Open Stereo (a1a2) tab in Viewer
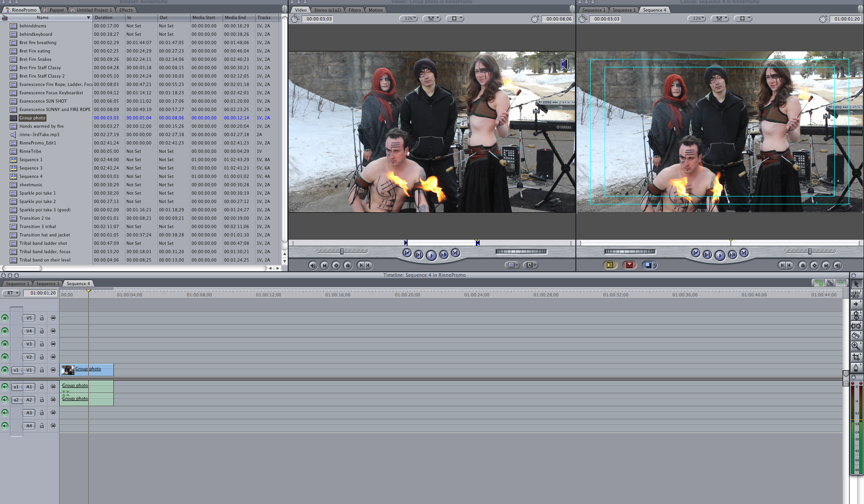The height and width of the screenshot is (504, 864). 327,10
